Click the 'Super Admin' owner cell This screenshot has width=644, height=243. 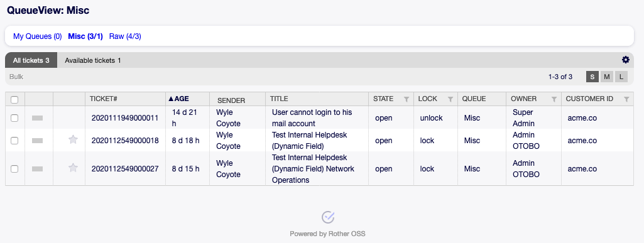[x=523, y=118]
